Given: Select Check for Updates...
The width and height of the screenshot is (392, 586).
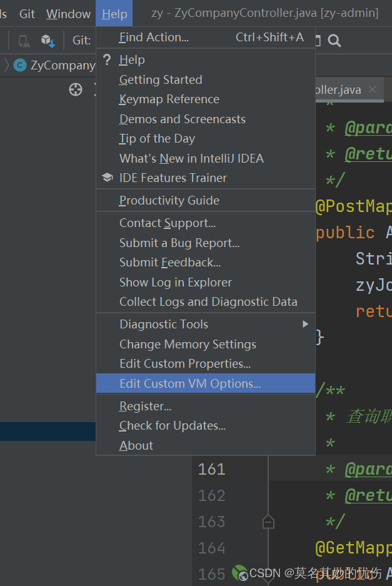Looking at the screenshot, I should tap(206, 426).
